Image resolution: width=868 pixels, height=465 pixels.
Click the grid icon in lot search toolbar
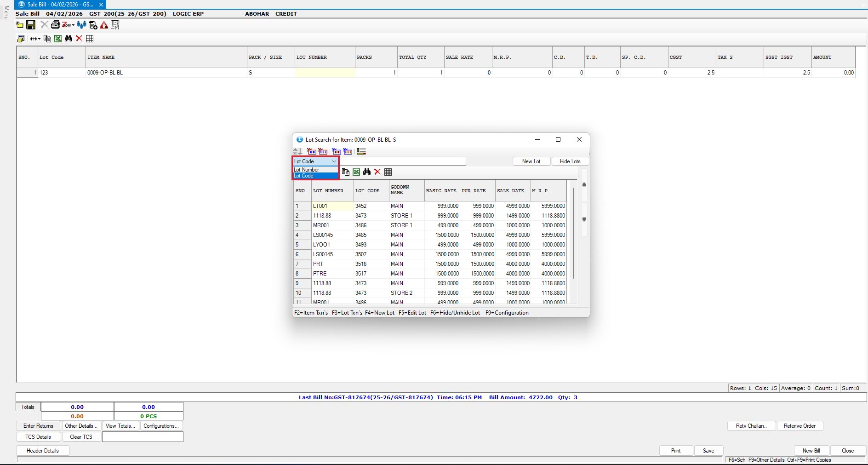point(388,172)
